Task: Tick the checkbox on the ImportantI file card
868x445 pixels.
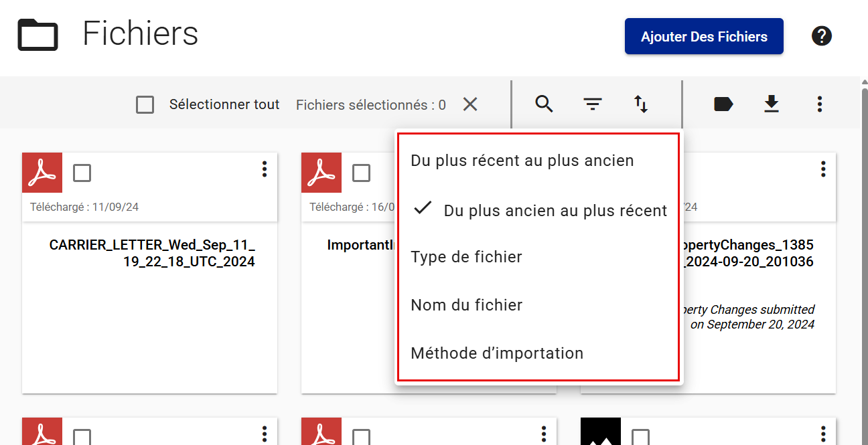Action: tap(362, 173)
